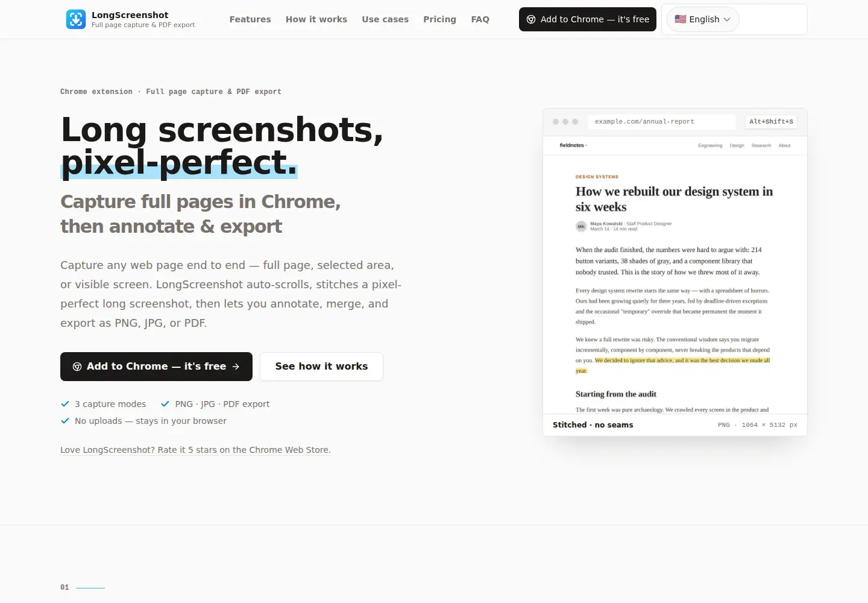Click the US flag icon

coord(681,19)
